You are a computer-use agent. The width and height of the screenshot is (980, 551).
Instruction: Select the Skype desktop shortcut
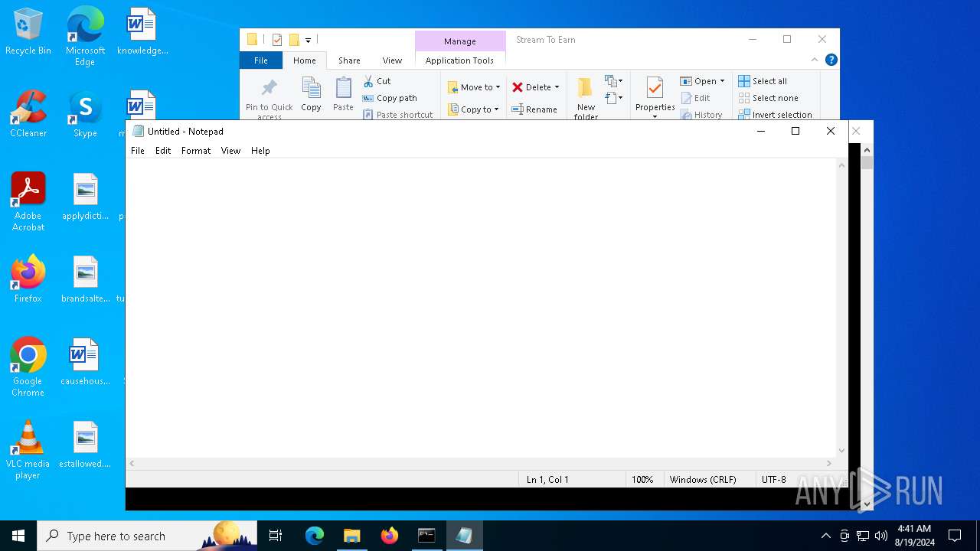[85, 114]
